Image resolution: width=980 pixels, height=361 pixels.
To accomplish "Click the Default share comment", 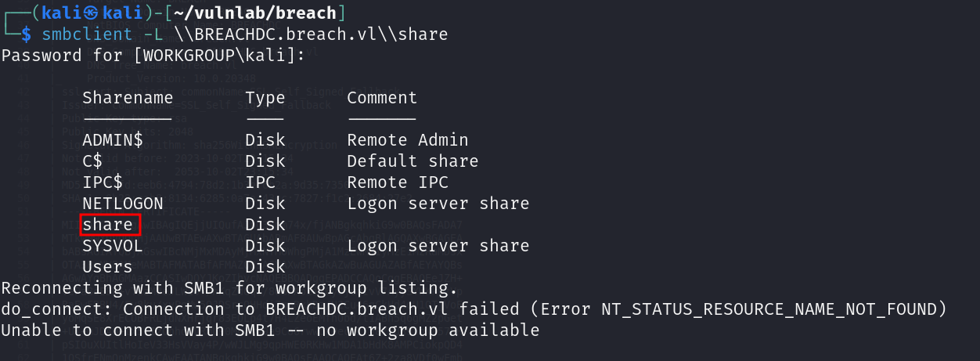I will (413, 161).
